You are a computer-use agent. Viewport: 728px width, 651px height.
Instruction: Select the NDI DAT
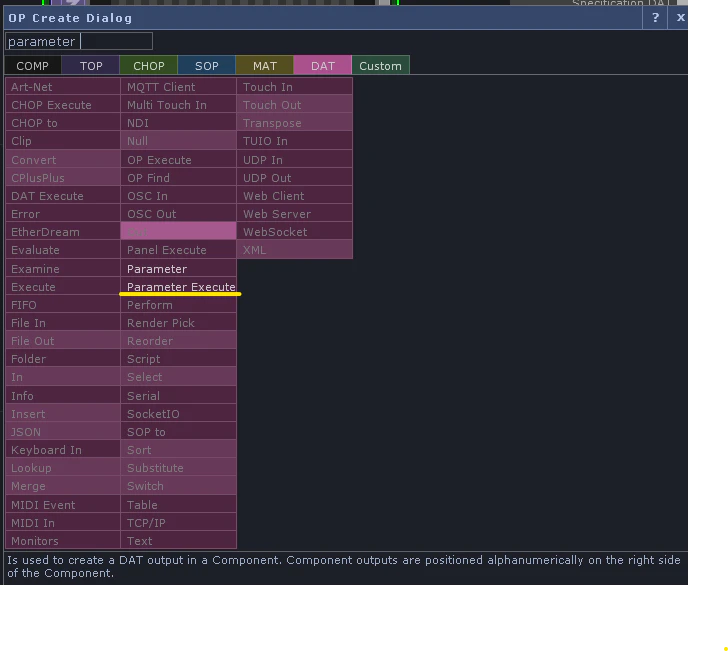[x=178, y=123]
